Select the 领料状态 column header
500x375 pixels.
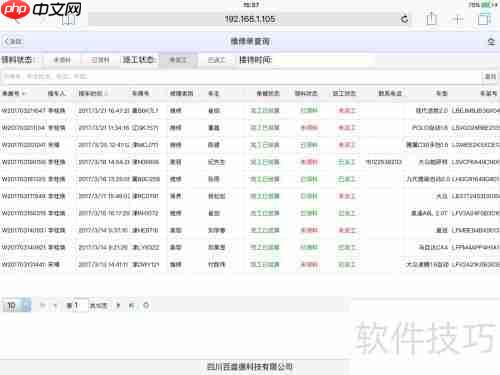pos(306,93)
